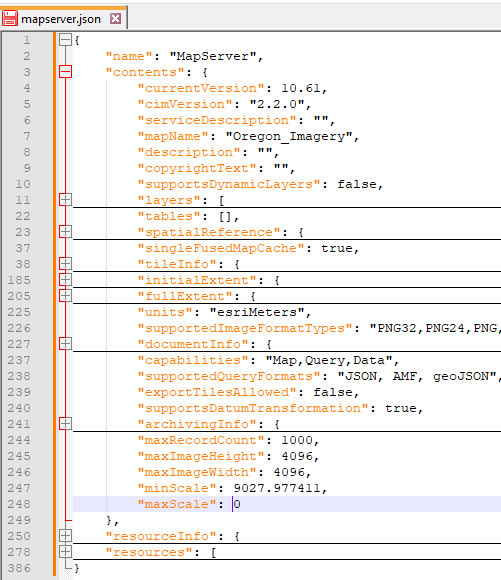Expand the folded "archivingInfo" object
Image resolution: width=501 pixels, height=580 pixels.
pyautogui.click(x=65, y=424)
